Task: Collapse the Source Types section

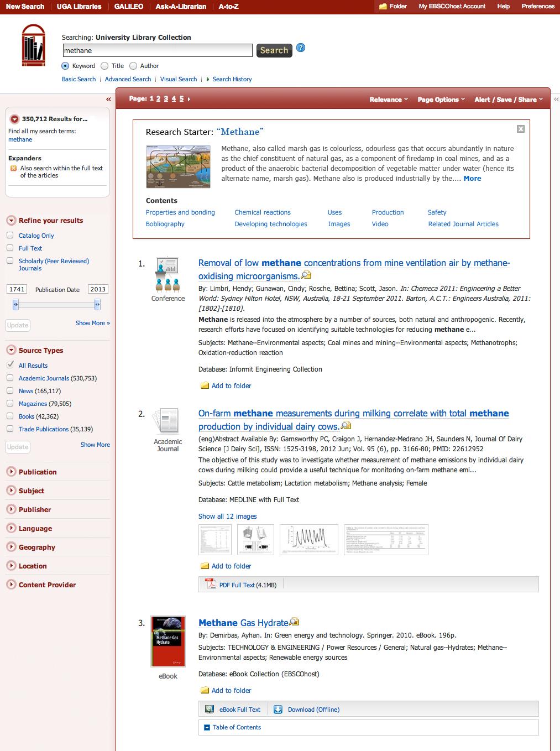Action: point(11,350)
